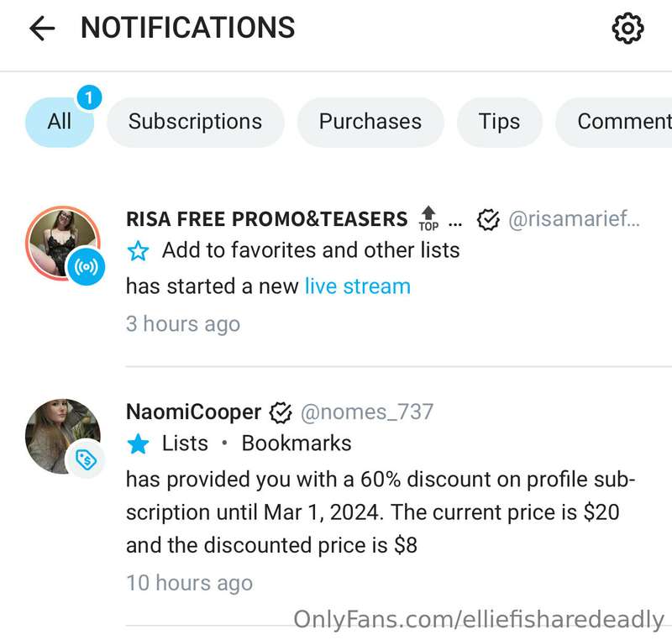This screenshot has width=672, height=640.
Task: Show the Tips notifications tab
Action: tap(499, 122)
